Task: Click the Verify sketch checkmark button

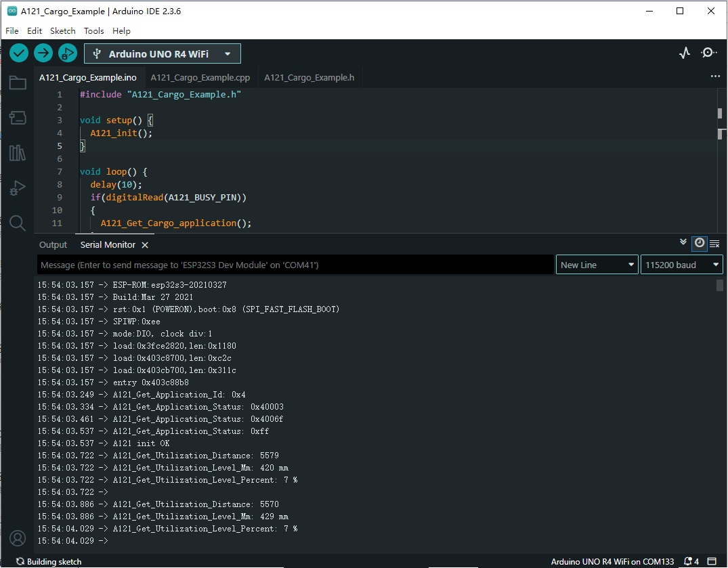Action: [x=19, y=53]
